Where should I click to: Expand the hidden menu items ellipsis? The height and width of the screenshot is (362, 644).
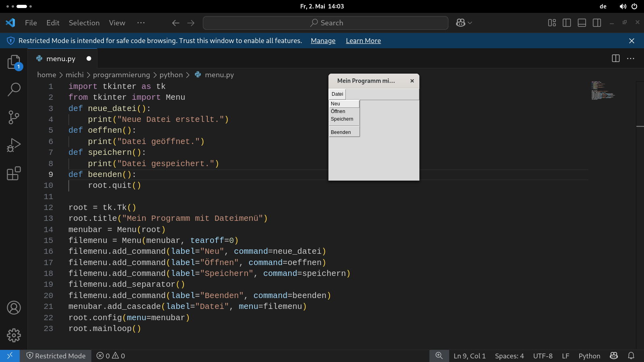[x=141, y=23]
